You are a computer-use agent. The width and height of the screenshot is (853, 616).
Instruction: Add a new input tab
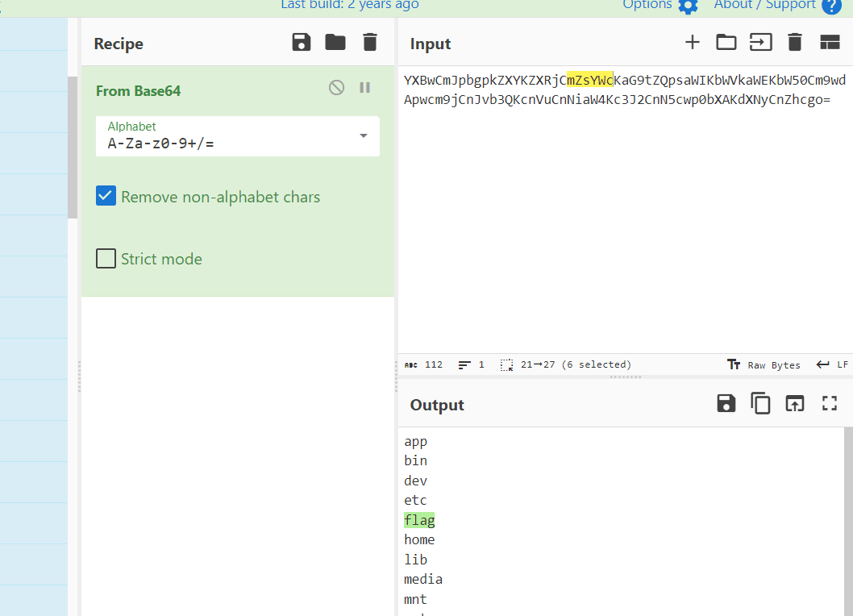[x=693, y=43]
